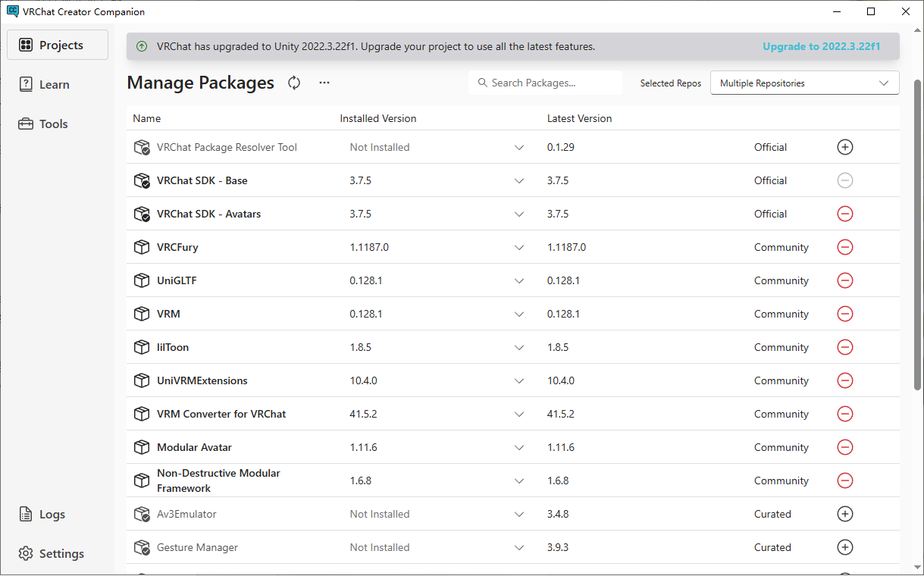This screenshot has height=576, width=924.
Task: Click the Latest Version column header
Action: pos(580,118)
